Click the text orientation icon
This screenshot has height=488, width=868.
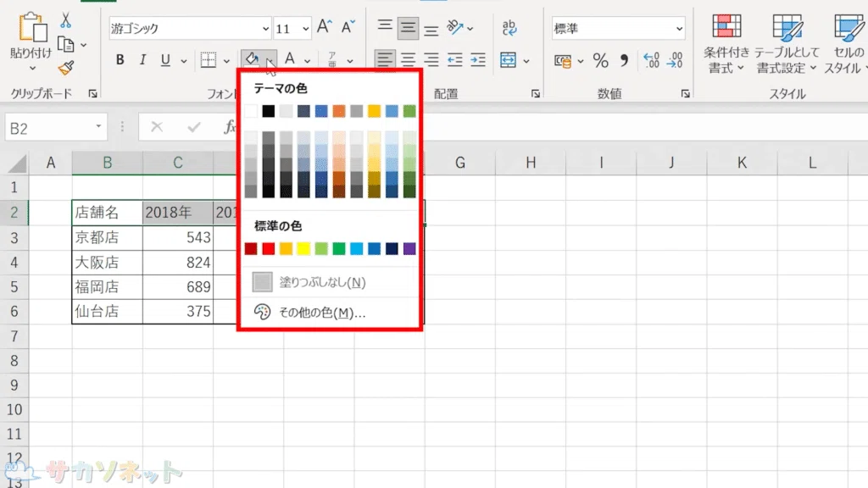[x=454, y=26]
